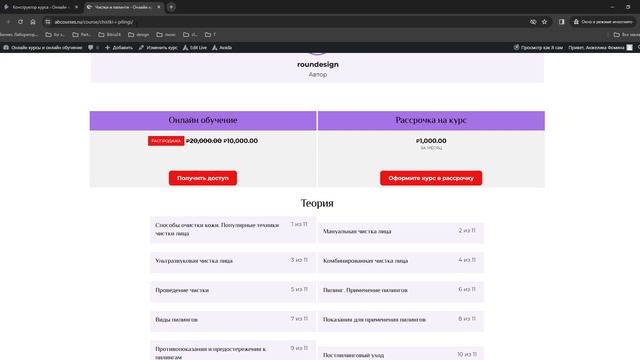Open the bookmarks folder labeled 'T'
The height and width of the screenshot is (360, 640).
[x=210, y=35]
